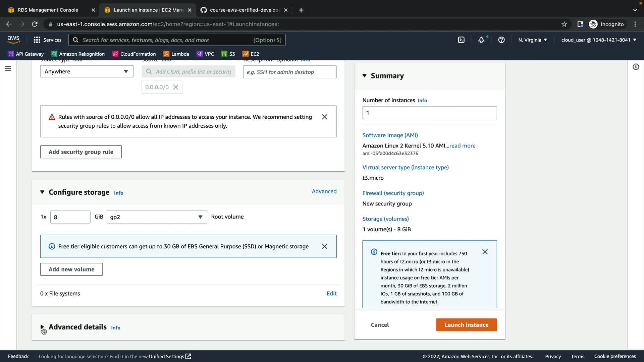Switch to RDS Management Console tab
Image resolution: width=644 pixels, height=362 pixels.
pyautogui.click(x=48, y=10)
